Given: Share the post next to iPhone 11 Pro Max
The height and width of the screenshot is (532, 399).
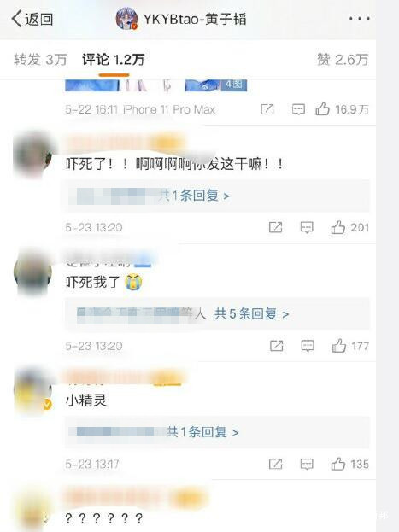Looking at the screenshot, I should (x=267, y=109).
